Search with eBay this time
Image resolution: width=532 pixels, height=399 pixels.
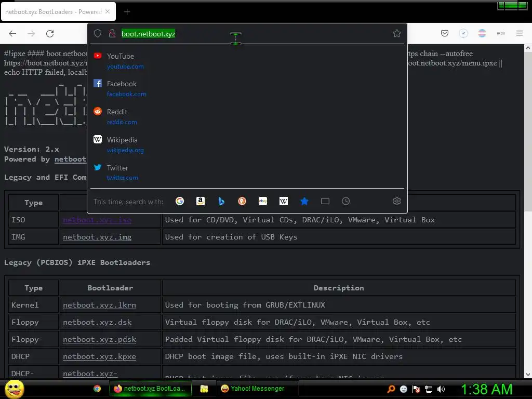(x=262, y=201)
